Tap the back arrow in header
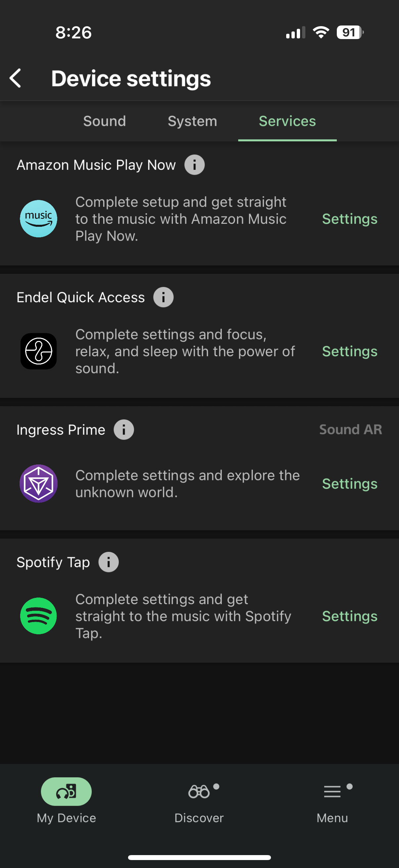Viewport: 399px width, 868px height. point(16,78)
